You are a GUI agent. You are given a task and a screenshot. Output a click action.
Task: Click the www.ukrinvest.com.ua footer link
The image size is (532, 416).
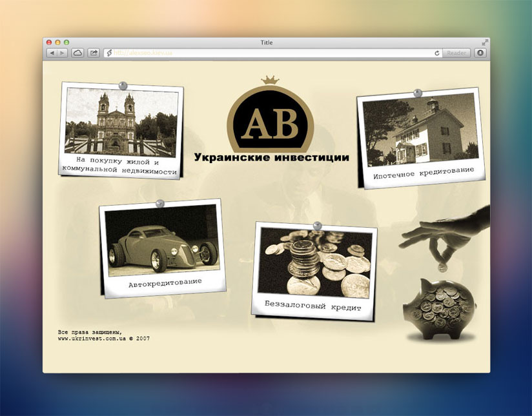pos(92,338)
